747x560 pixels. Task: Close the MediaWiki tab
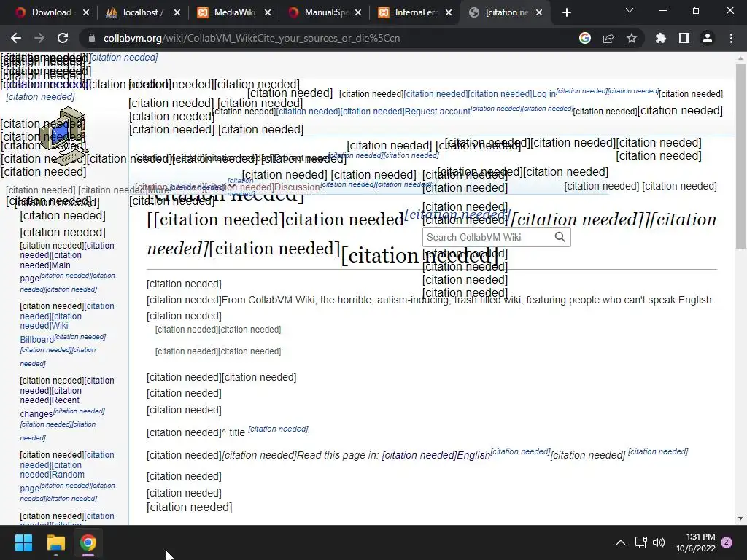click(x=268, y=13)
